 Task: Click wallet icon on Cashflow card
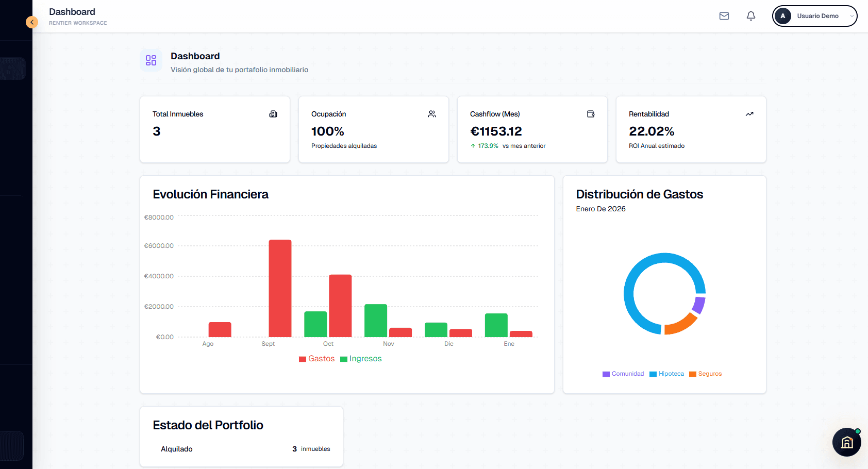point(591,114)
